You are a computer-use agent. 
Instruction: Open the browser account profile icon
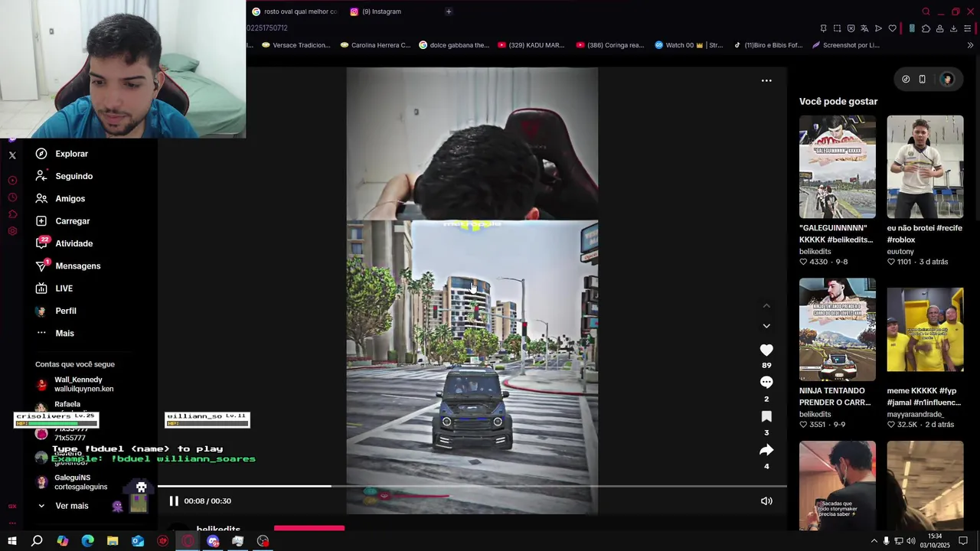click(x=939, y=28)
